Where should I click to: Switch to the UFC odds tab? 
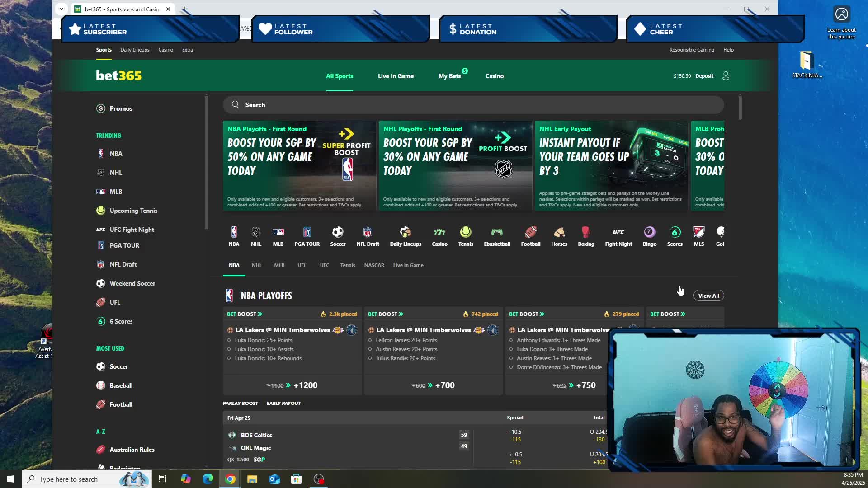coord(325,265)
